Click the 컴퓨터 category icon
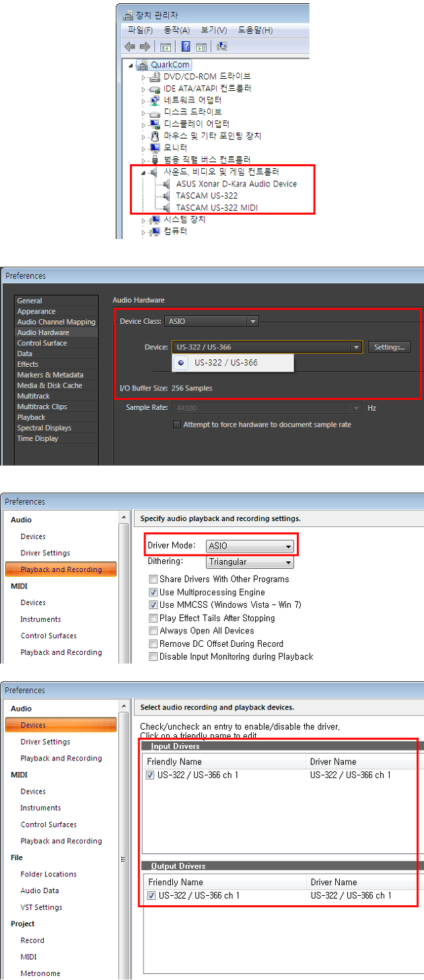 pos(155,232)
